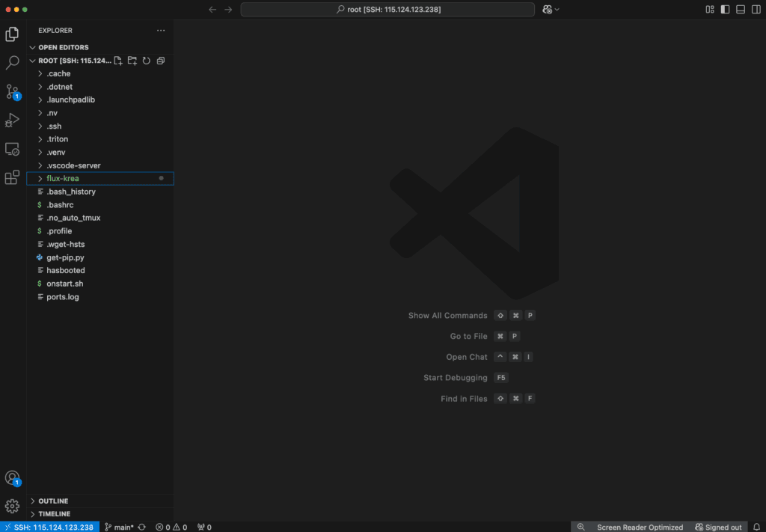Image resolution: width=766 pixels, height=532 pixels.
Task: Open the Copilot chat icon in title bar
Action: 547,9
